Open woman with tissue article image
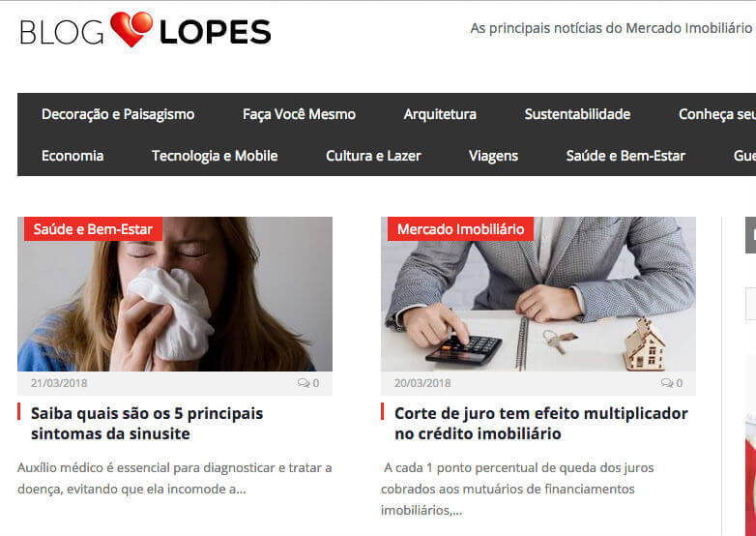Screen dimensions: 756x536 pos(175,294)
